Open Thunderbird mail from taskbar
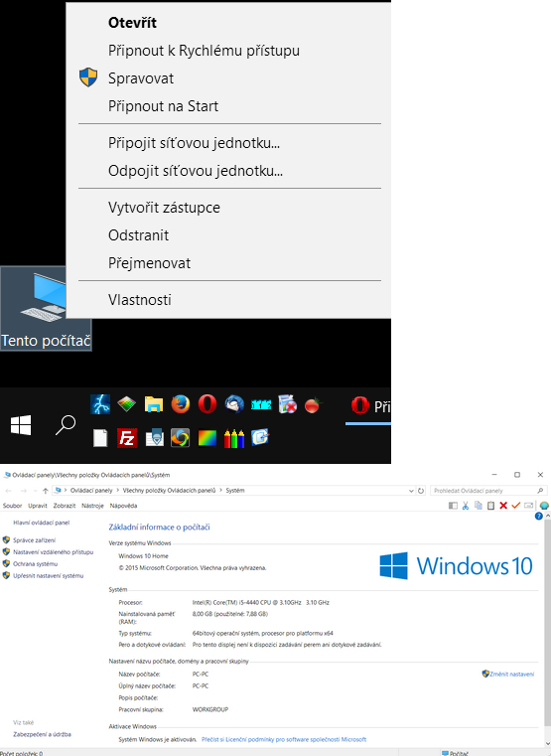551x756 pixels. coord(234,404)
